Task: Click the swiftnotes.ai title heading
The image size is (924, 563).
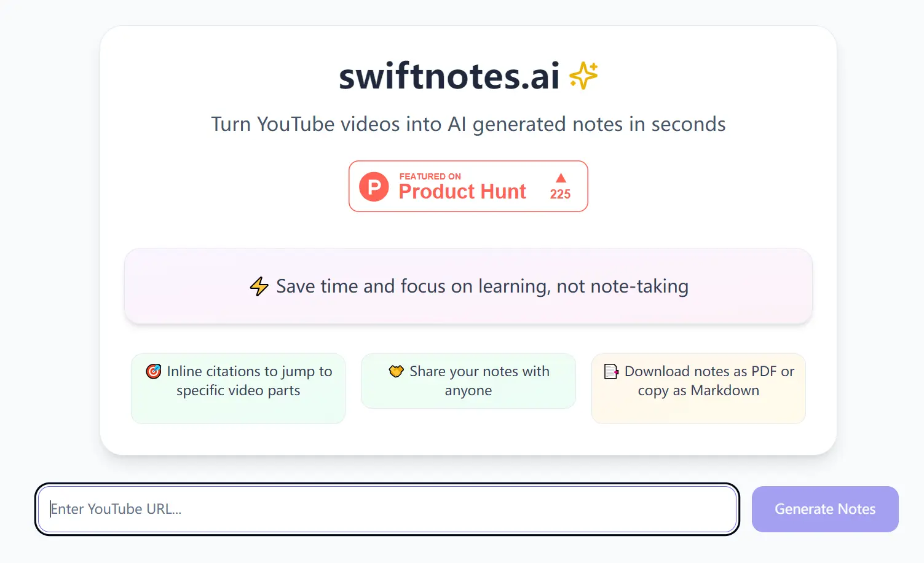Action: click(449, 76)
